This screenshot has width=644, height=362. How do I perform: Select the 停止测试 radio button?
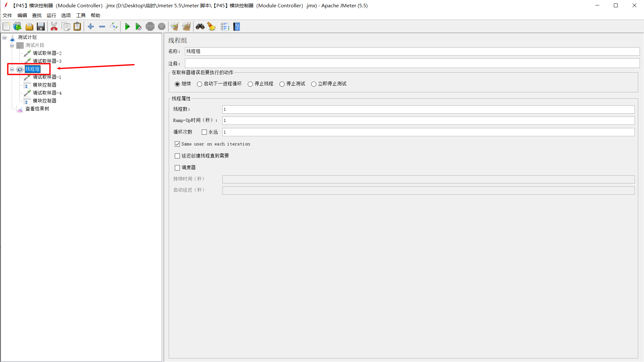point(282,84)
